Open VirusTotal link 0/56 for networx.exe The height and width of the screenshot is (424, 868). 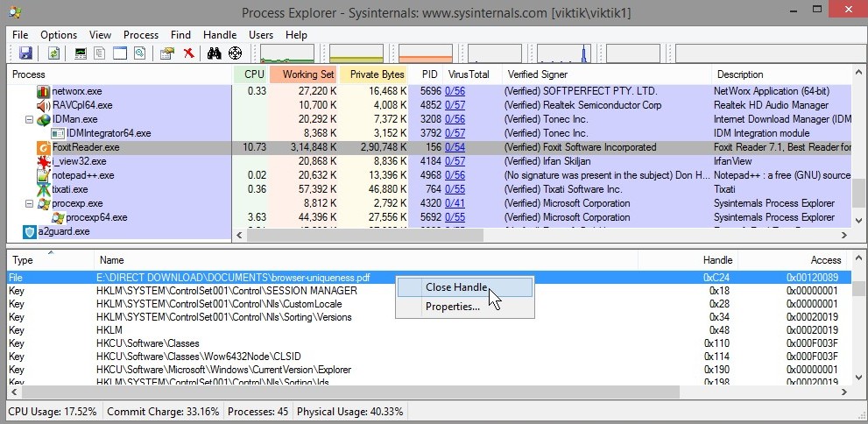(x=455, y=91)
